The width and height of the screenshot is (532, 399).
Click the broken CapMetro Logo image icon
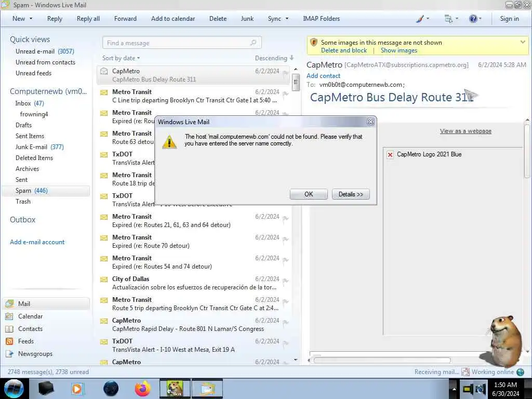pyautogui.click(x=390, y=155)
